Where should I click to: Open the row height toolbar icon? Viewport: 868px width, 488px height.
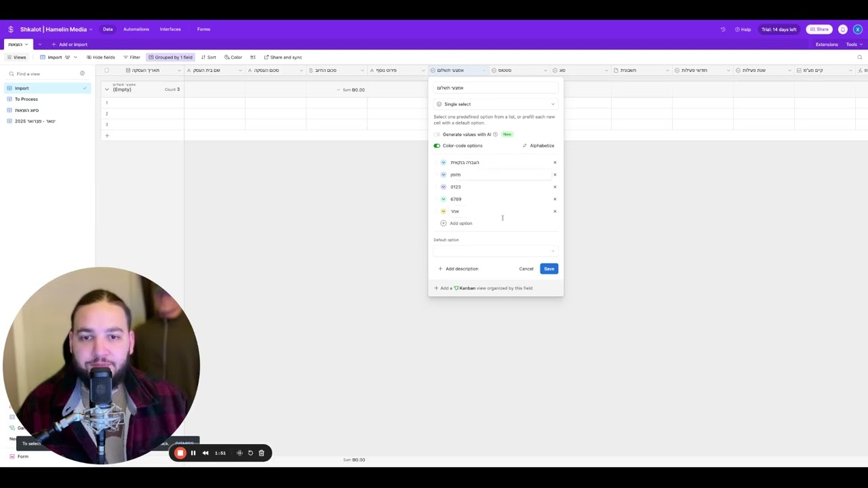point(253,58)
